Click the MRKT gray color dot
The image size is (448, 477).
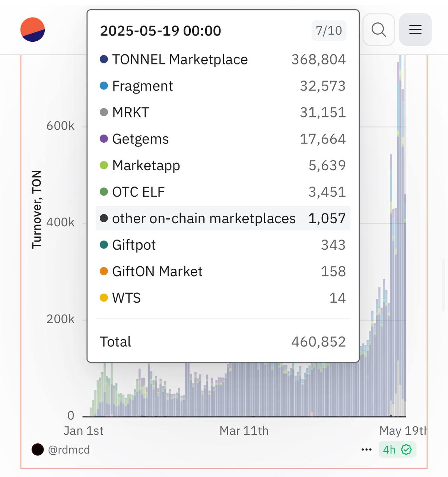tap(104, 112)
